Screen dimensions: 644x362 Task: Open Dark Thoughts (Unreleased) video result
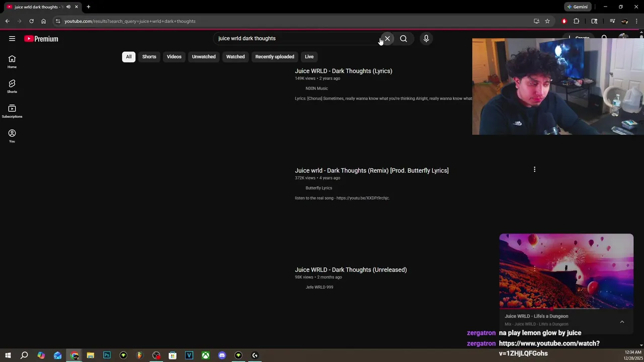[351, 270]
